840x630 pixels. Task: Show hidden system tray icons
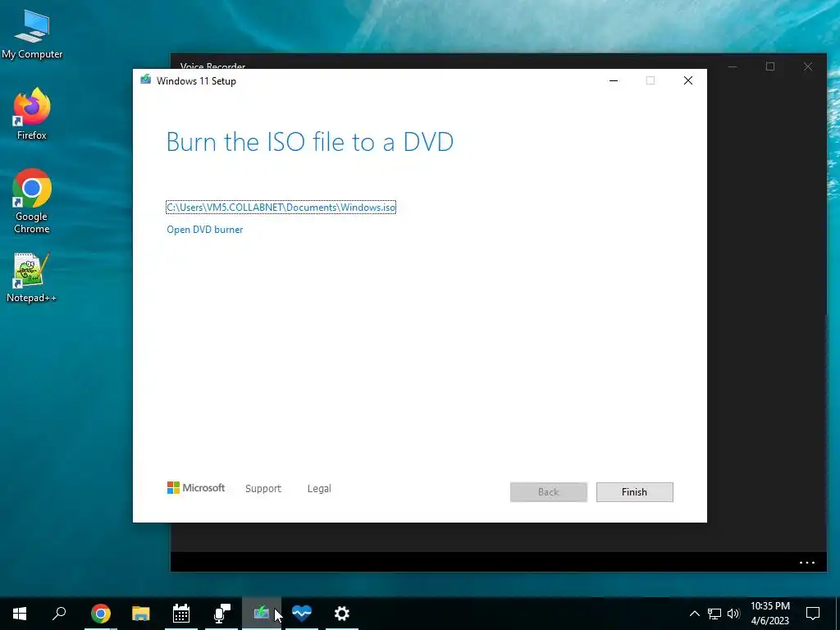pyautogui.click(x=694, y=614)
